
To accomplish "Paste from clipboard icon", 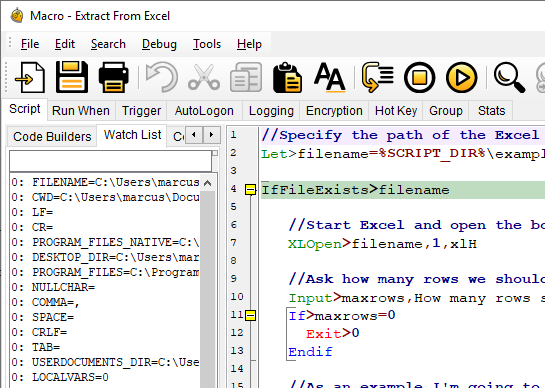I will (287, 77).
